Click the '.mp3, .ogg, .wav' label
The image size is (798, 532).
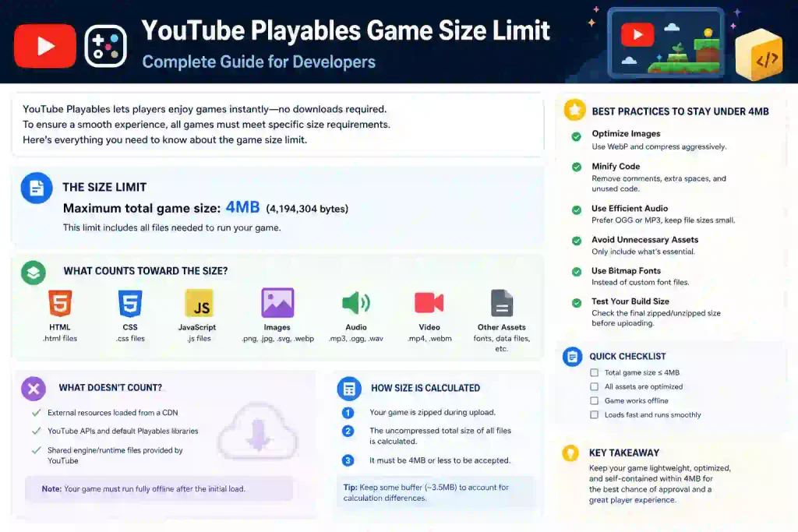355,338
